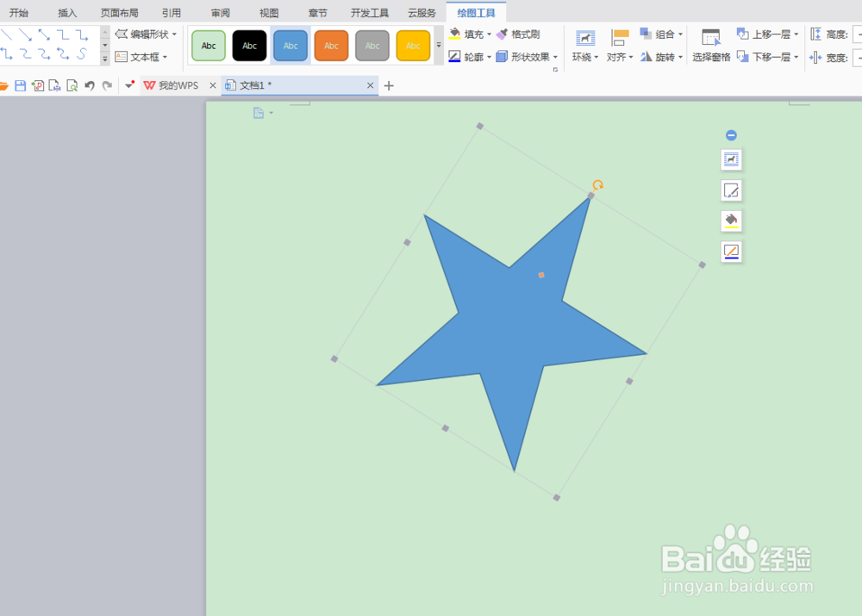Apply the yellow Abc shape style

[x=413, y=46]
